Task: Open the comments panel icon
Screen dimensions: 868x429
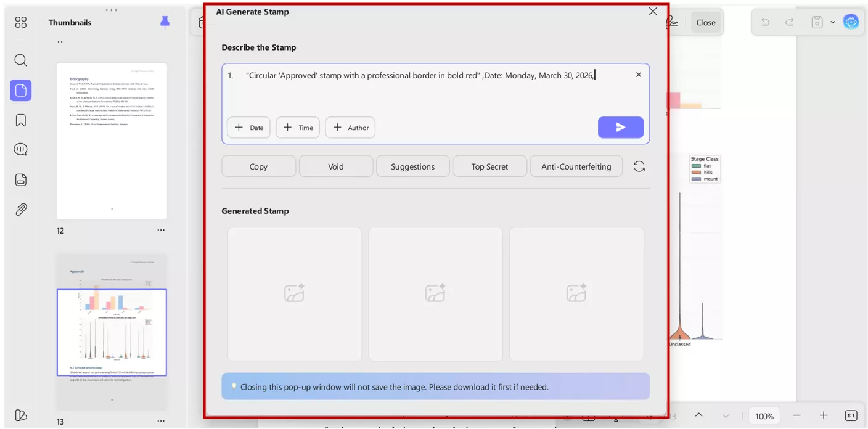Action: 21,150
